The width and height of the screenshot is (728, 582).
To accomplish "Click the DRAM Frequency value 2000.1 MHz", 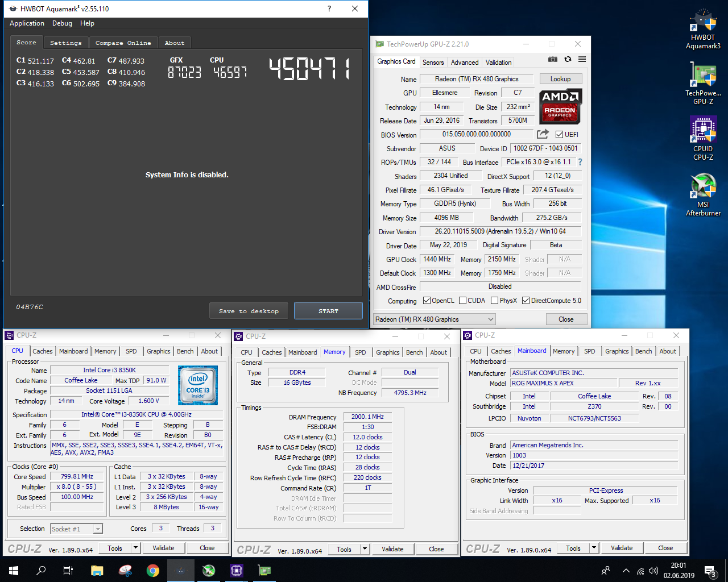I will pyautogui.click(x=367, y=417).
